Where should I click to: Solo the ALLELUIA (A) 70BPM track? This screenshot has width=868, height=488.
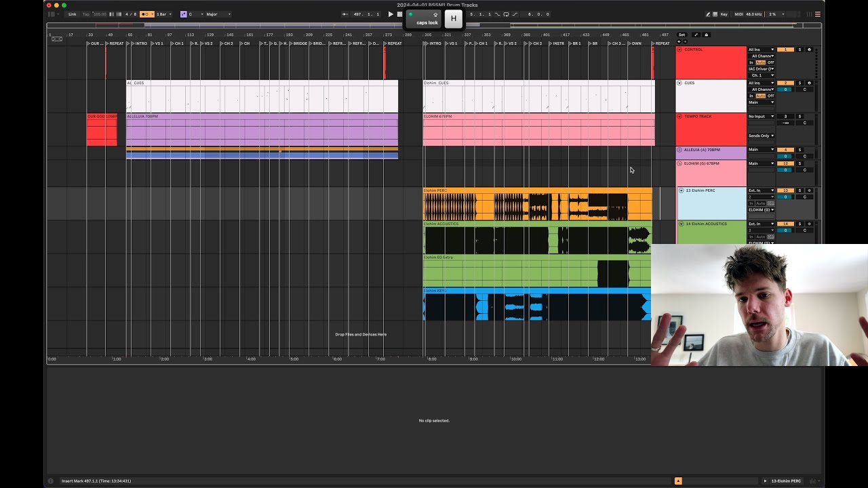[800, 150]
